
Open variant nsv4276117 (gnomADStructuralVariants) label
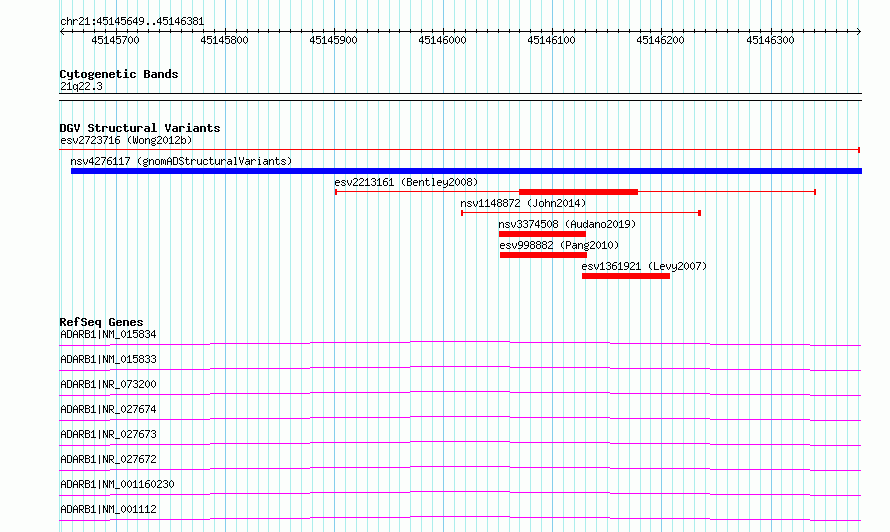[x=181, y=161]
